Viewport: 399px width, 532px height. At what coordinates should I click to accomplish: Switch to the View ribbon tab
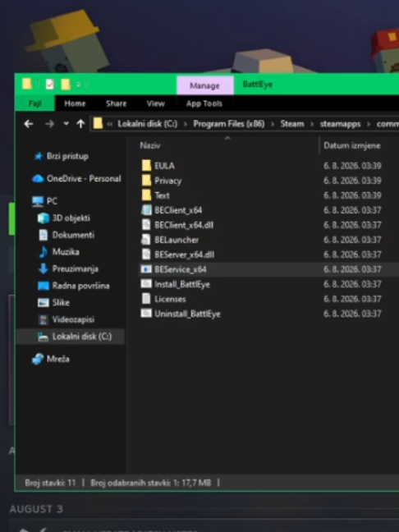coord(156,103)
